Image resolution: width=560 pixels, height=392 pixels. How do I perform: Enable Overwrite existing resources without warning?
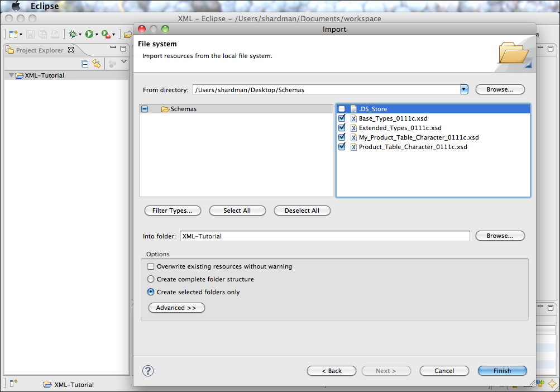pyautogui.click(x=151, y=266)
